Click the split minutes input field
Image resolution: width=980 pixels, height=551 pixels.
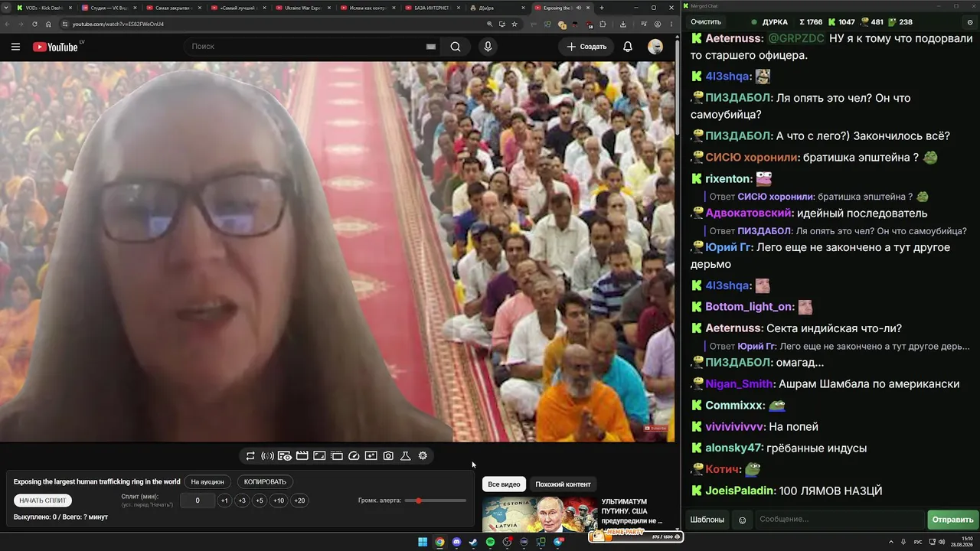198,500
